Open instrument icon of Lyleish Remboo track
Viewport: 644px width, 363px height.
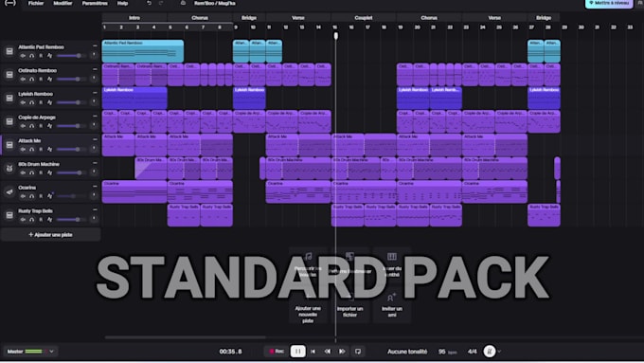pyautogui.click(x=9, y=99)
